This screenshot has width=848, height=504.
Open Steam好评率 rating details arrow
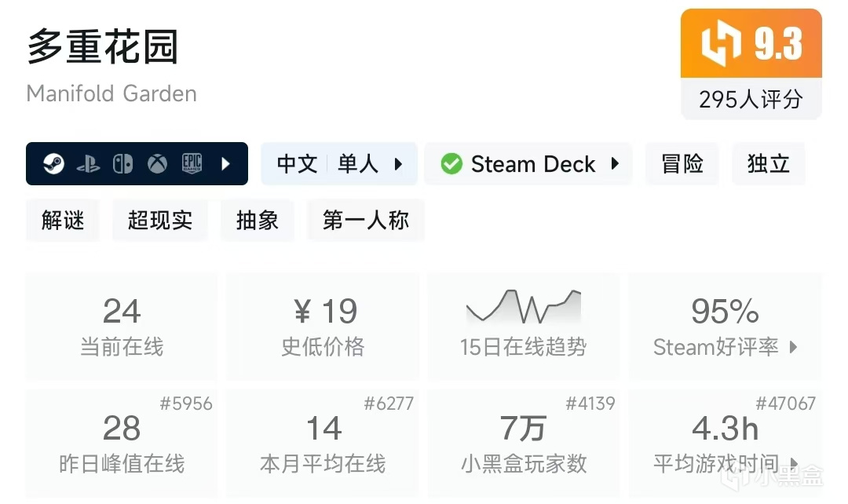[x=793, y=347]
